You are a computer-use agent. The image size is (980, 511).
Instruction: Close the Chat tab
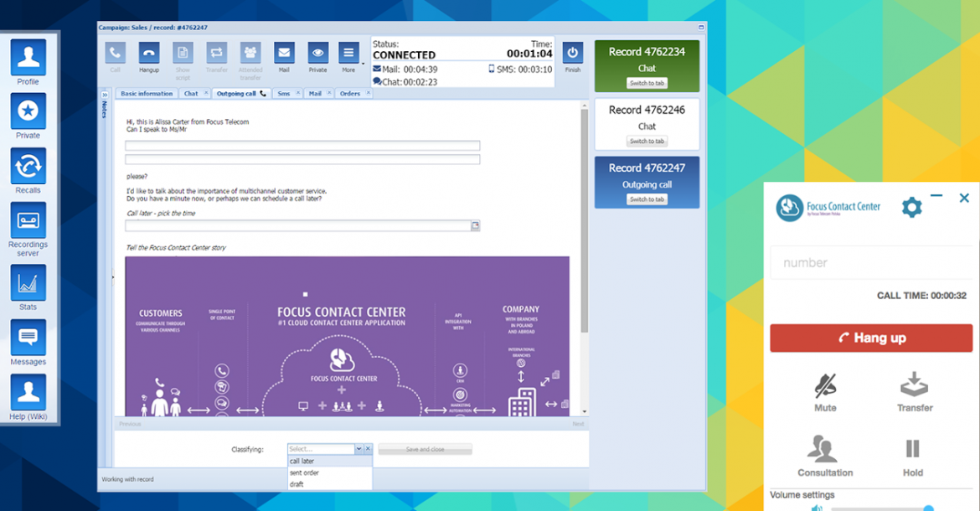click(x=206, y=93)
